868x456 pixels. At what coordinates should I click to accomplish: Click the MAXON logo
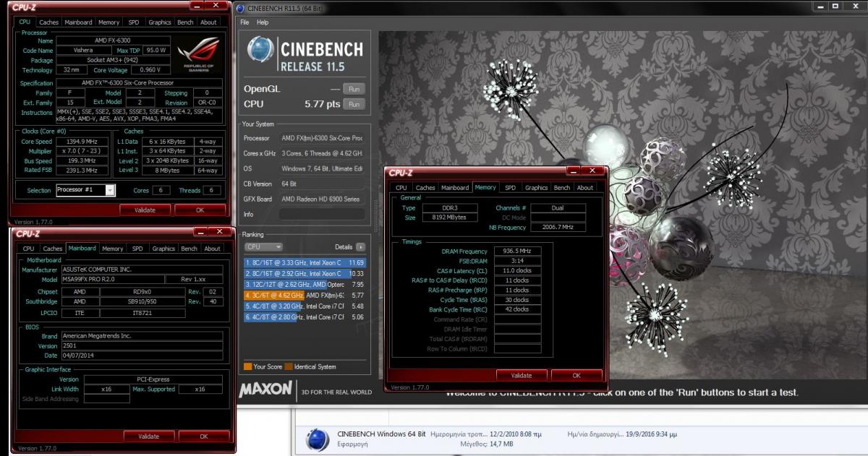pos(266,389)
